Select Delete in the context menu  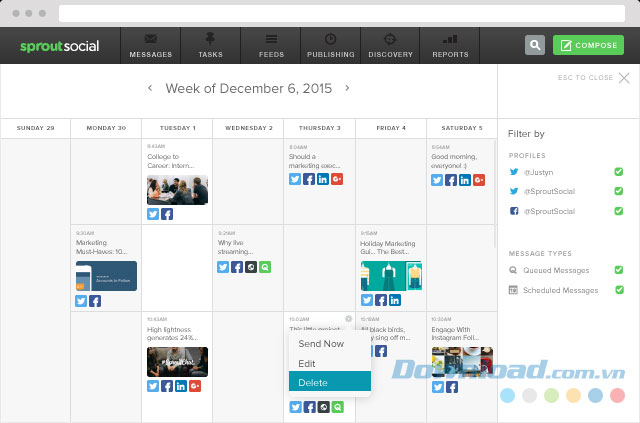313,383
